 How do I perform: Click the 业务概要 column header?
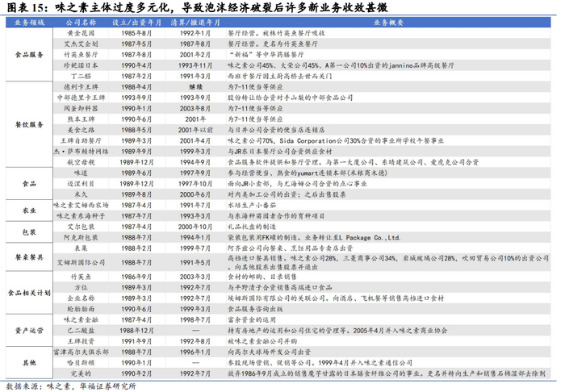tap(388, 23)
